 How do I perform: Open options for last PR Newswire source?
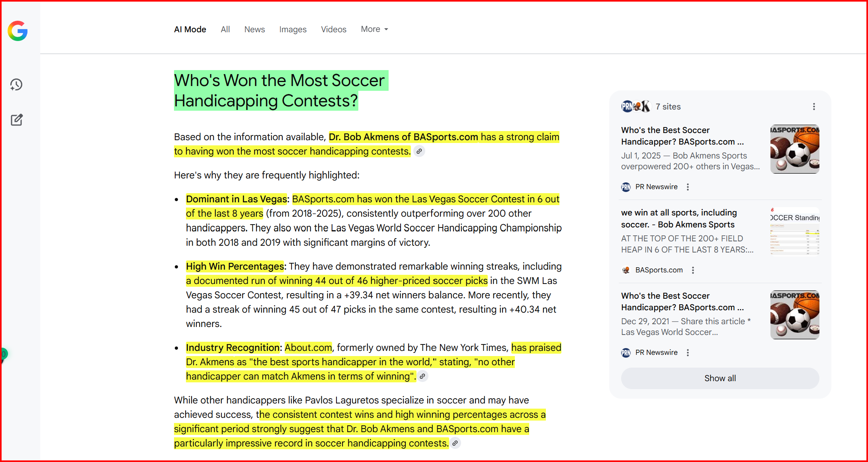(x=688, y=352)
